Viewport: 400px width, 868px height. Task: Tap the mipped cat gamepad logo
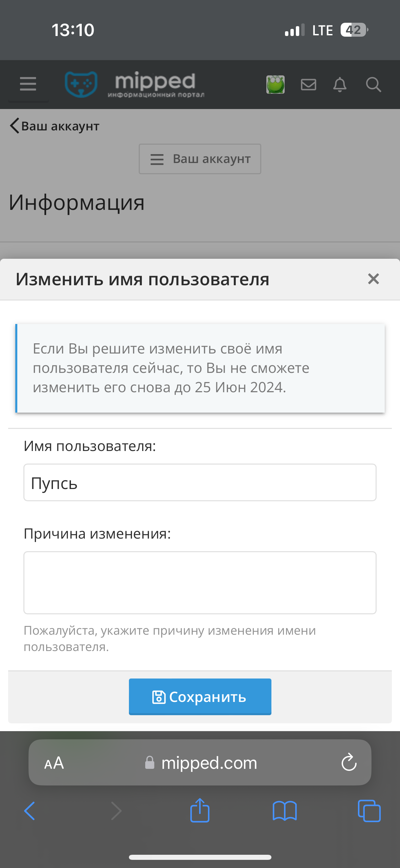81,84
